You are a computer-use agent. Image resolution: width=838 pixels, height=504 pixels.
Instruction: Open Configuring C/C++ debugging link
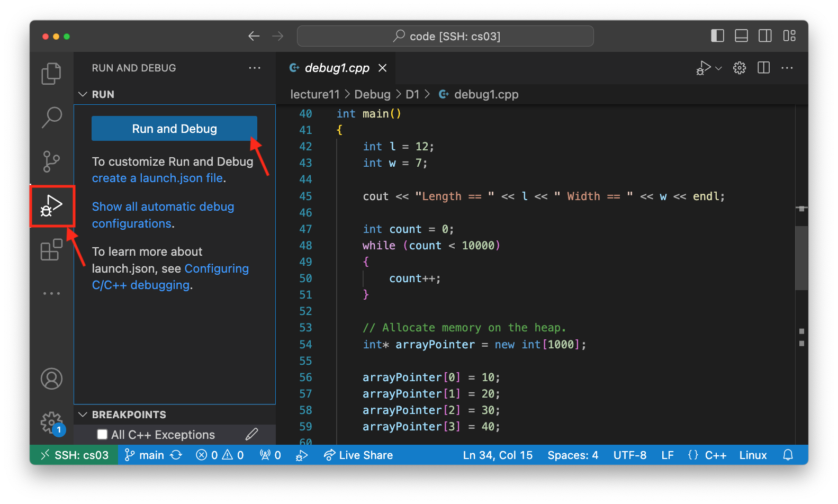click(x=170, y=277)
